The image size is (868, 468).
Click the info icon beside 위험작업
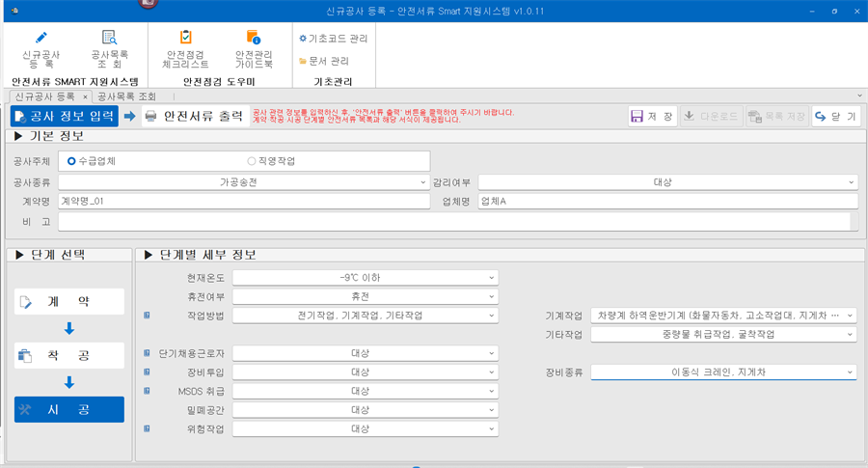tap(147, 428)
